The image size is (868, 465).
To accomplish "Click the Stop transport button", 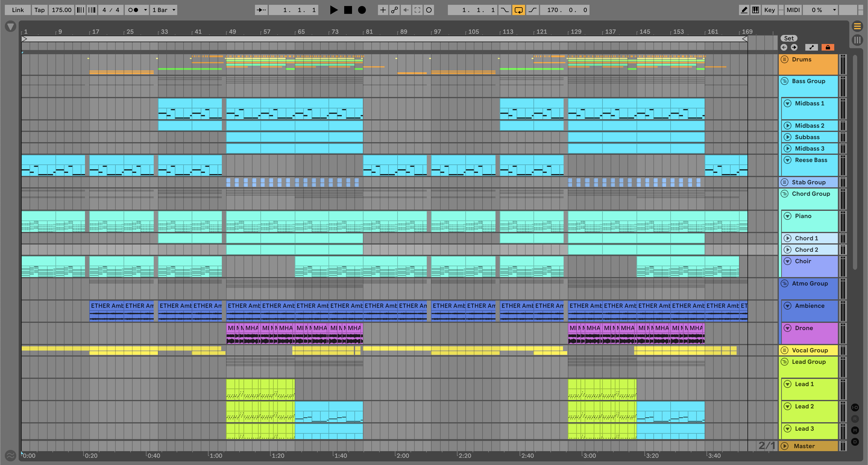I will pos(348,10).
